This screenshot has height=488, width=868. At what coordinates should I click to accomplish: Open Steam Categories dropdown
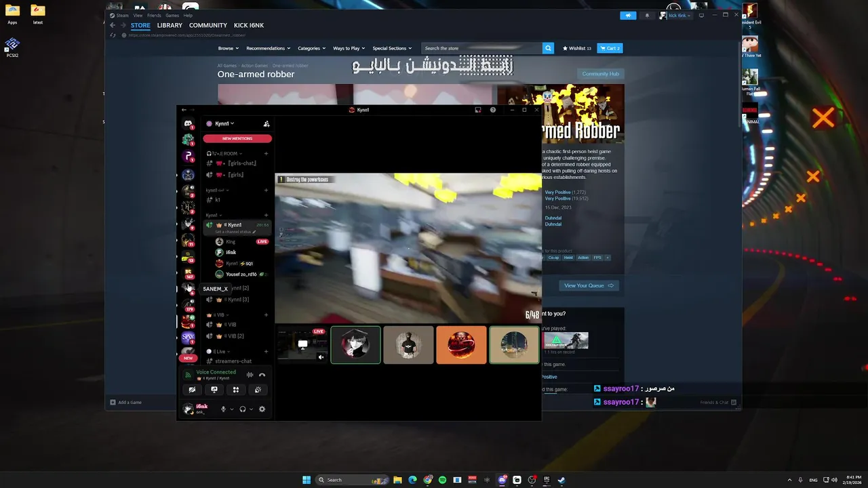point(312,48)
